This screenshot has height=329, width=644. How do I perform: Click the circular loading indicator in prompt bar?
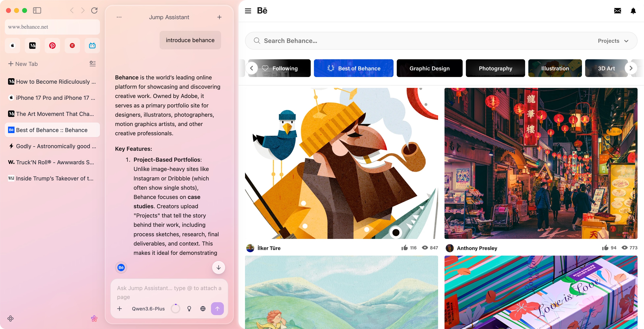coord(176,308)
